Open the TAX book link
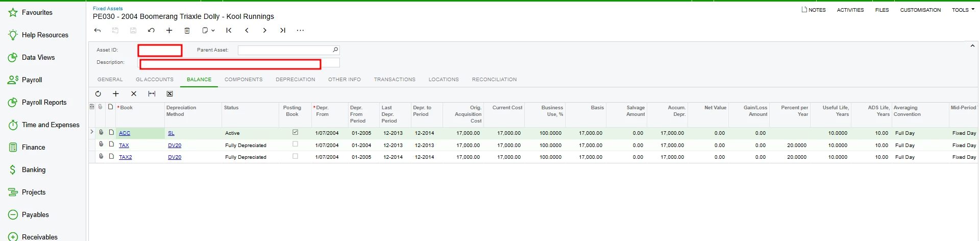This screenshot has height=241, width=980. pyautogui.click(x=124, y=146)
